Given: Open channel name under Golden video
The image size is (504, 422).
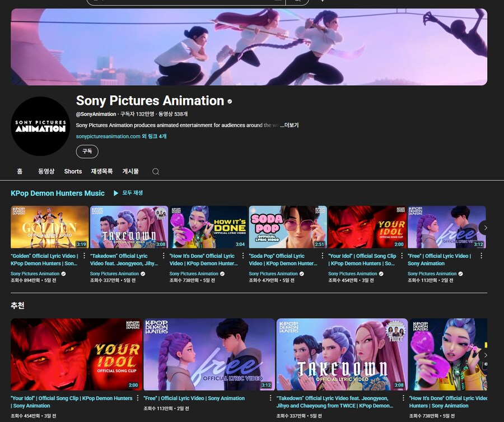Looking at the screenshot, I should (35, 273).
